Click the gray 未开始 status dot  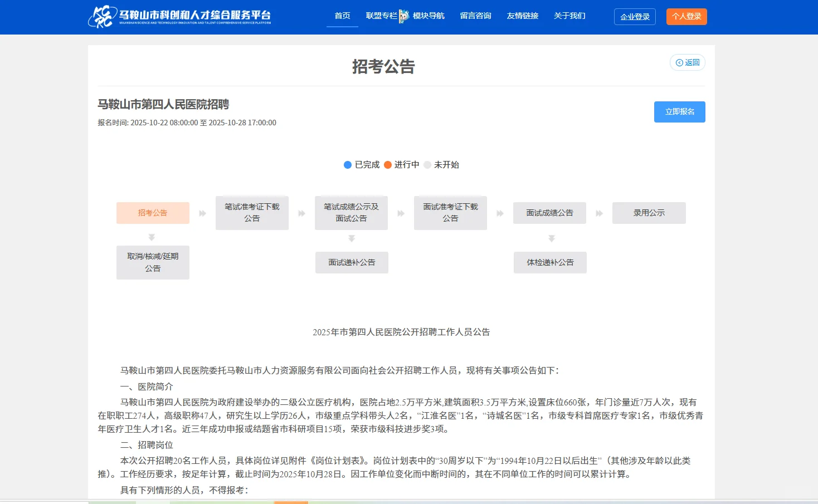pyautogui.click(x=427, y=165)
